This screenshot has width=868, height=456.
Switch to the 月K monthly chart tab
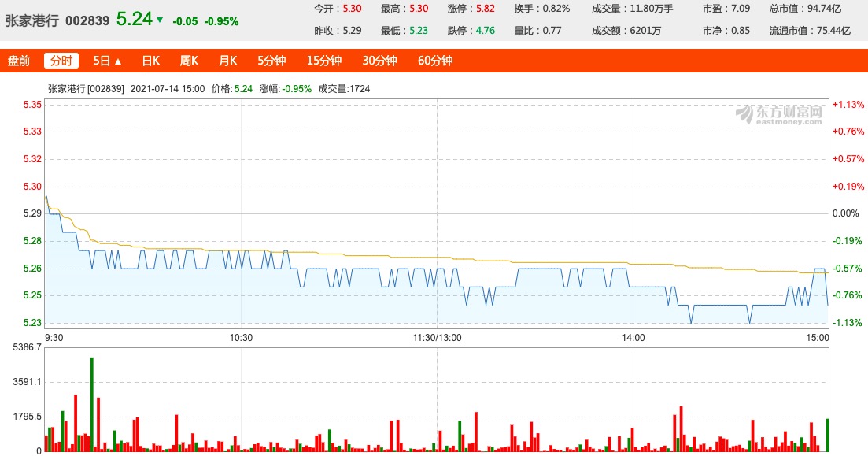pos(227,61)
